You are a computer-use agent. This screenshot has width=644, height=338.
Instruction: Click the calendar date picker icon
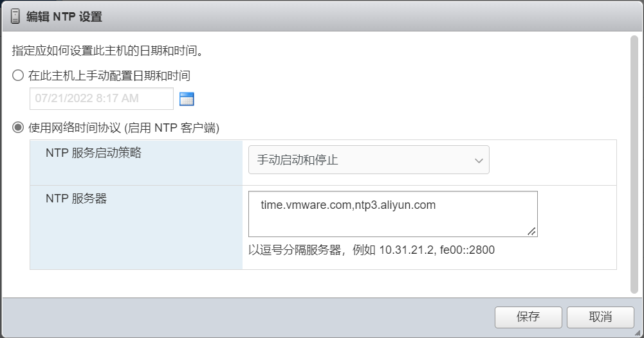click(187, 99)
